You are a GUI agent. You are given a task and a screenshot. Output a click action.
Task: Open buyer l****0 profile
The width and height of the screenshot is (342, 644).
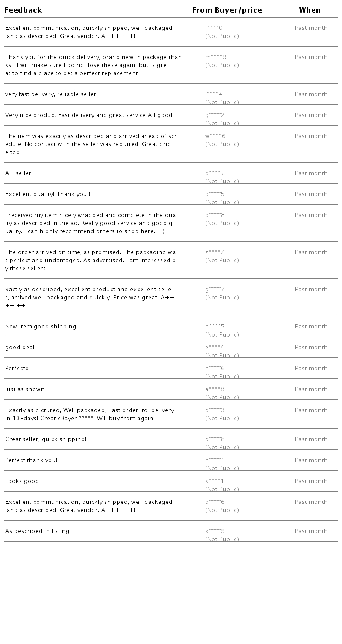[x=214, y=28]
